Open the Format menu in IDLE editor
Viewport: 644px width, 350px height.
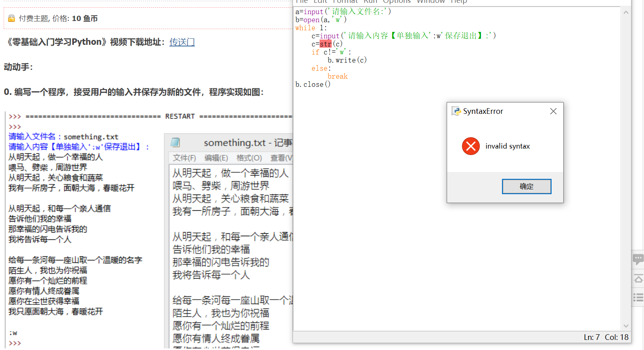pos(345,2)
